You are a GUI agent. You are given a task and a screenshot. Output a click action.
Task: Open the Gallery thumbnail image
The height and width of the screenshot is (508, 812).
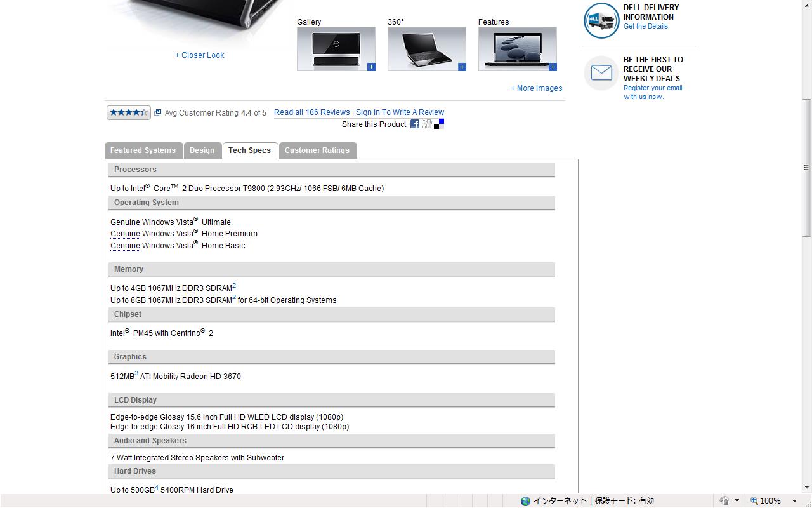click(x=336, y=49)
